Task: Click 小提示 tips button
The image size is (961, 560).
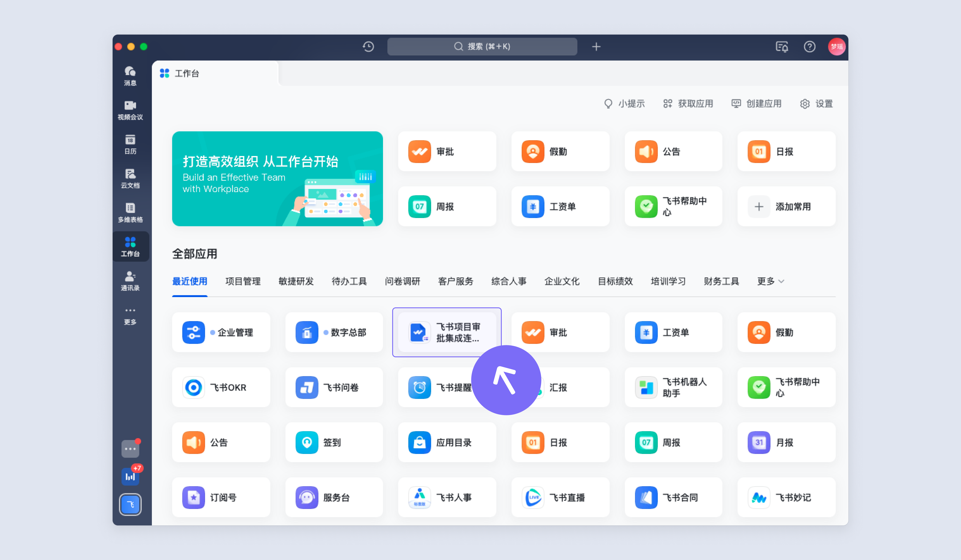Action: tap(624, 104)
